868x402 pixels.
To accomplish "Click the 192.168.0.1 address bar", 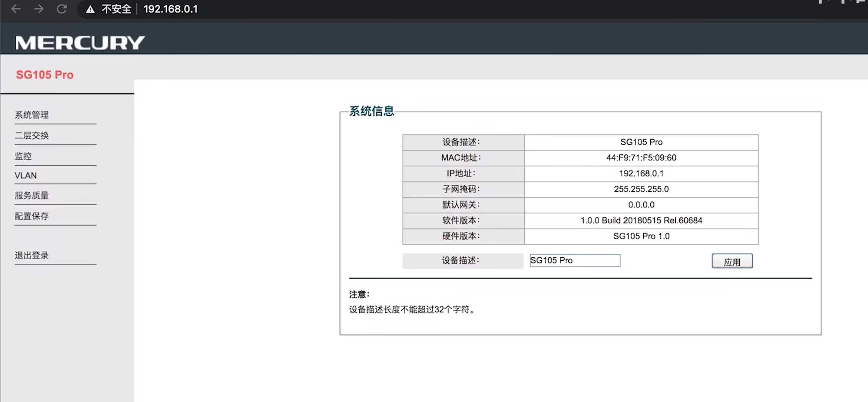I will point(170,9).
